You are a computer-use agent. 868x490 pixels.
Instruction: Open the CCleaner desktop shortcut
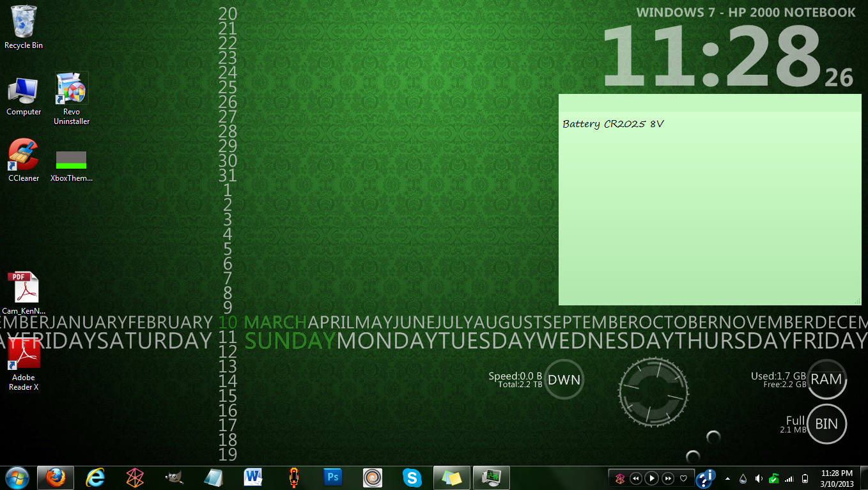tap(24, 156)
